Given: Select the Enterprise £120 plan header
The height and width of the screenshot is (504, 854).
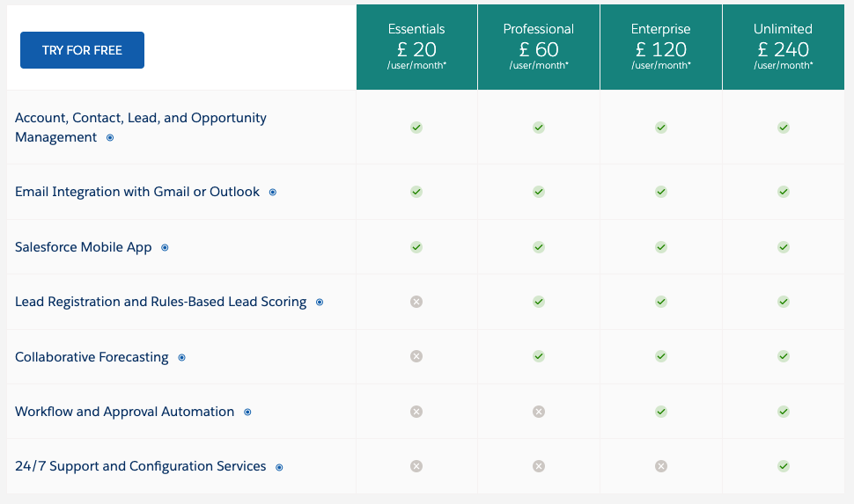Looking at the screenshot, I should (661, 47).
